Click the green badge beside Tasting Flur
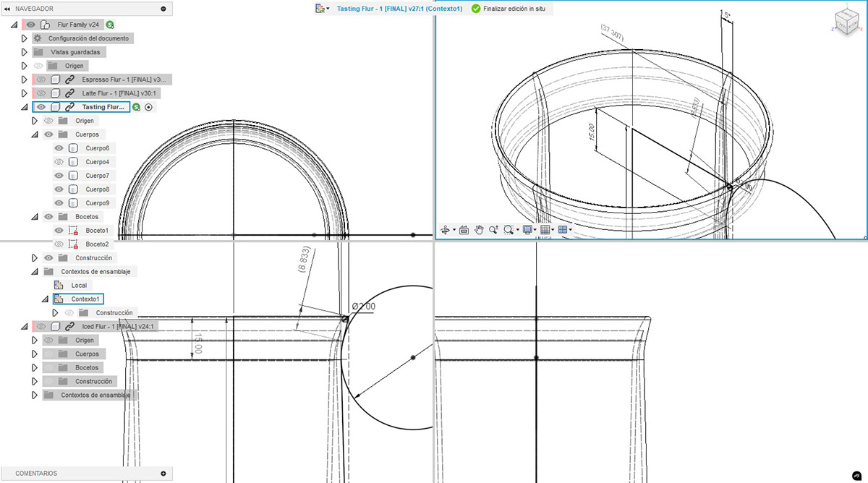868x483 pixels. [x=135, y=107]
